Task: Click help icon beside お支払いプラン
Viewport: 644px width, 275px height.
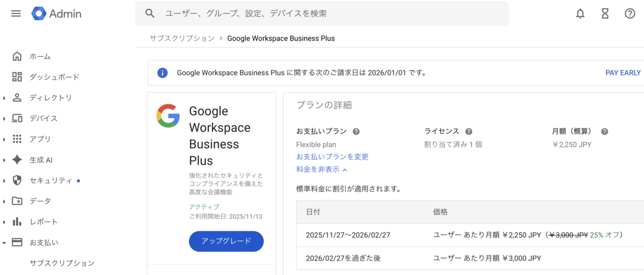Action: click(x=356, y=131)
